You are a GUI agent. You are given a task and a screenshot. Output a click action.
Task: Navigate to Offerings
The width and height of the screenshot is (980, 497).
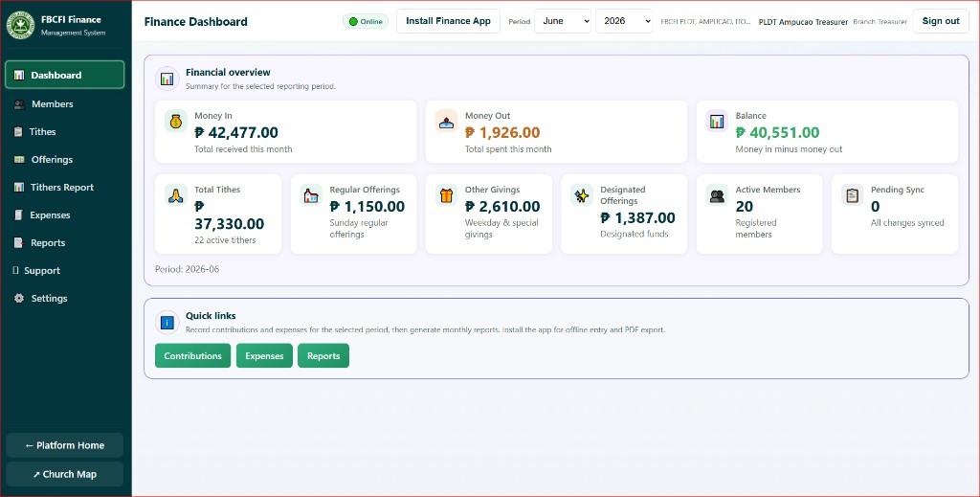point(65,159)
